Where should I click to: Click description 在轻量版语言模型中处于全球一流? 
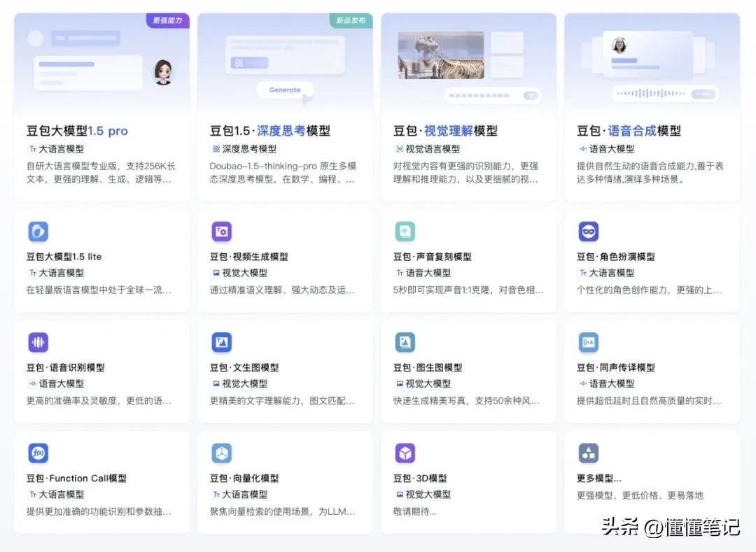[x=99, y=290]
